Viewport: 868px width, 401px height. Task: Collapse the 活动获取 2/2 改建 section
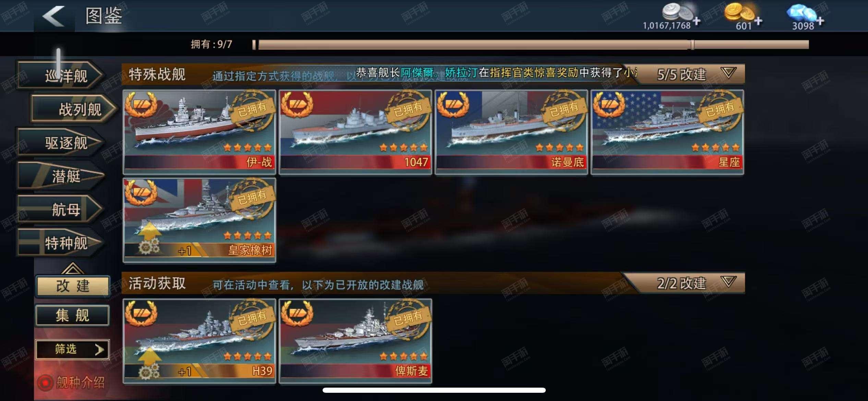(x=728, y=282)
